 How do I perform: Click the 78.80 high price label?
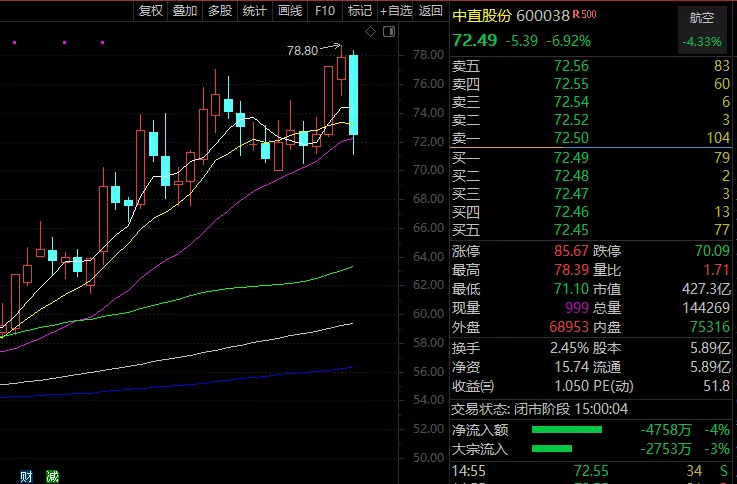click(302, 50)
